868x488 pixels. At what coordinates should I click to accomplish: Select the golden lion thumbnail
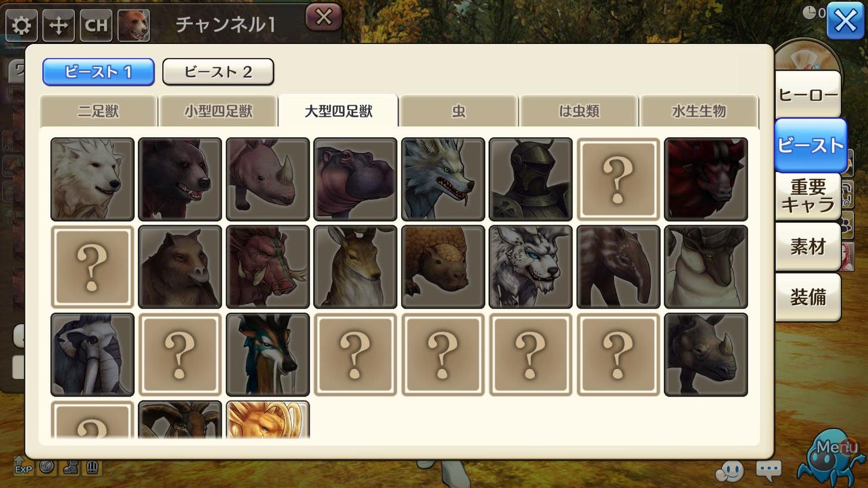[268, 420]
